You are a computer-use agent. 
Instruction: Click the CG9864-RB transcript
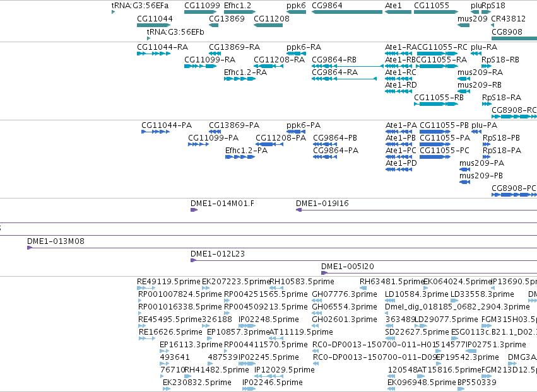(347, 66)
